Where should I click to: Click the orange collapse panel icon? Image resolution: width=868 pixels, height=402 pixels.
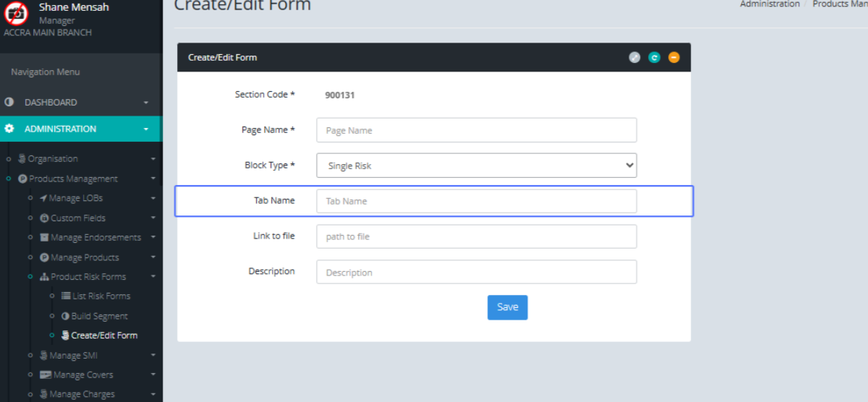673,58
